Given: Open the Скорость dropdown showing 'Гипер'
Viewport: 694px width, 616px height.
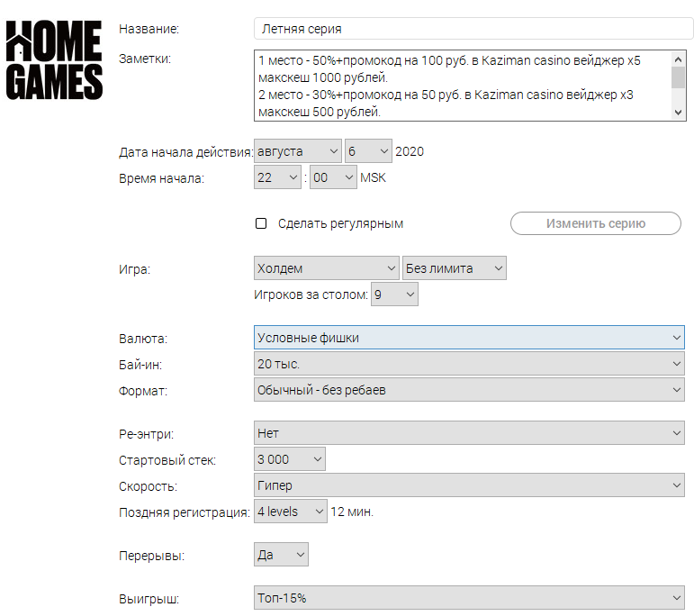Looking at the screenshot, I should (x=469, y=485).
